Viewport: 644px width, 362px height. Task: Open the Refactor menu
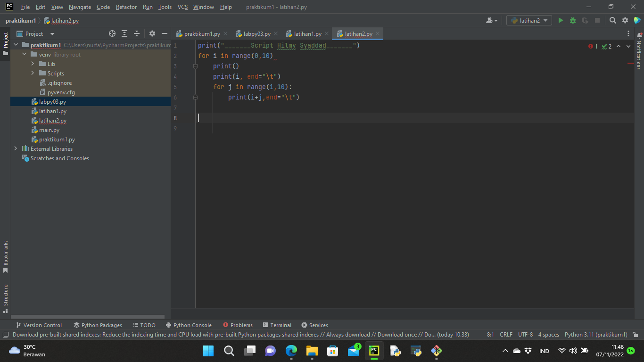click(126, 7)
